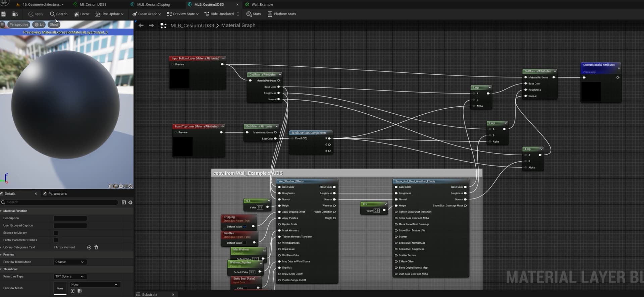This screenshot has width=644, height=297.
Task: Save the material with the floppy disk icon
Action: 3,14
